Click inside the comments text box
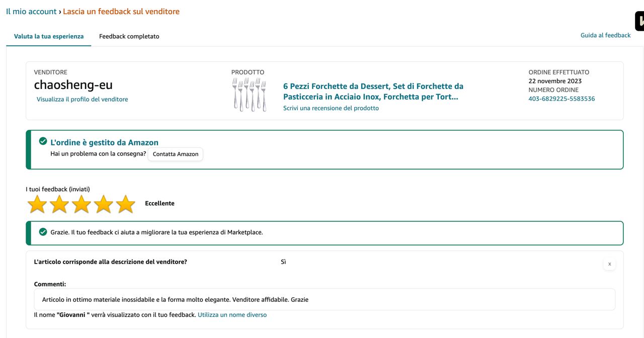The image size is (644, 338). click(325, 299)
